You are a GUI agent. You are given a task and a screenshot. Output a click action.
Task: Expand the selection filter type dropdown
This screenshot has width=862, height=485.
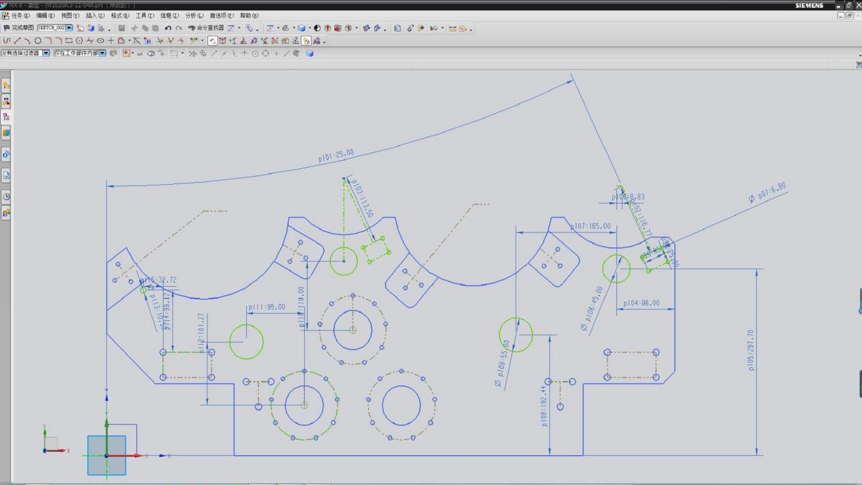coord(46,53)
